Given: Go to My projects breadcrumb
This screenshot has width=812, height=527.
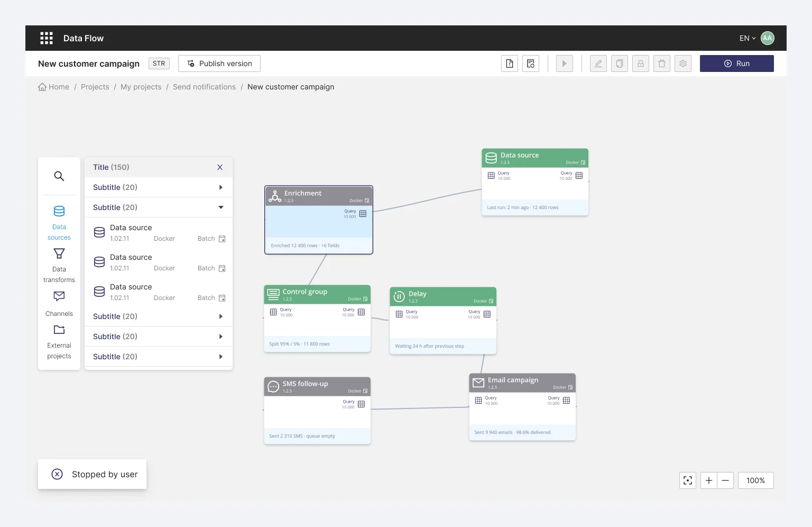Looking at the screenshot, I should click(x=141, y=87).
